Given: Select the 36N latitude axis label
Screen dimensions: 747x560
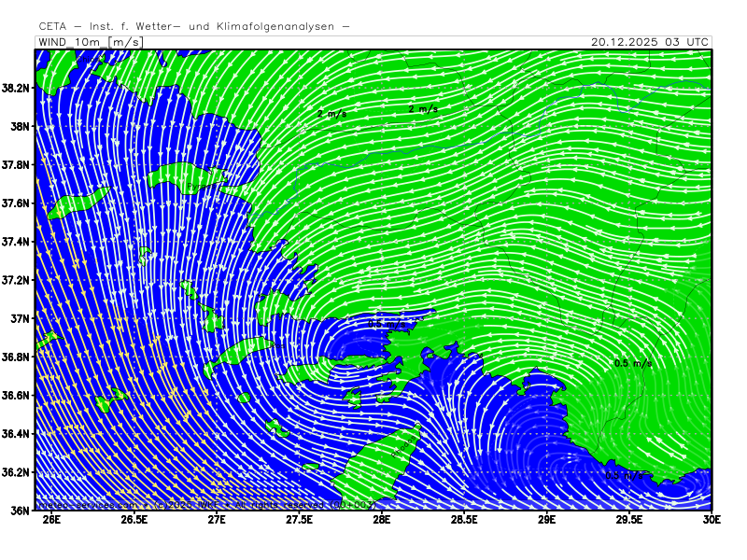Looking at the screenshot, I should 20,511.
